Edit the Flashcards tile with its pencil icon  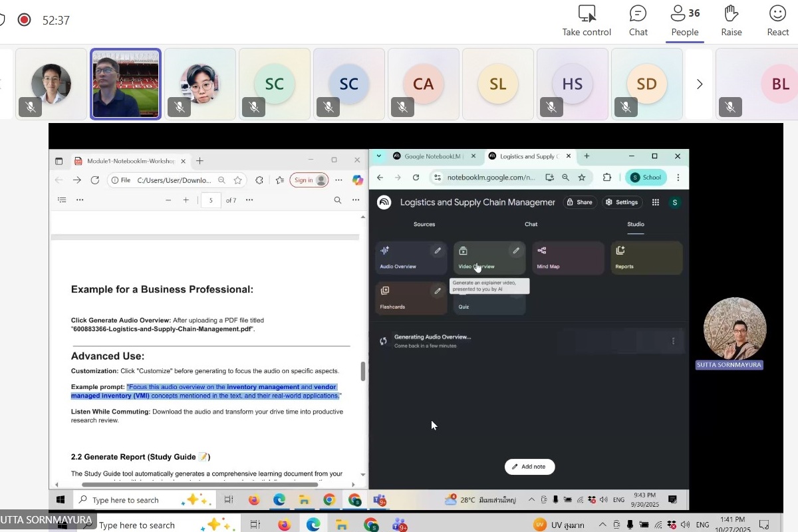437,291
